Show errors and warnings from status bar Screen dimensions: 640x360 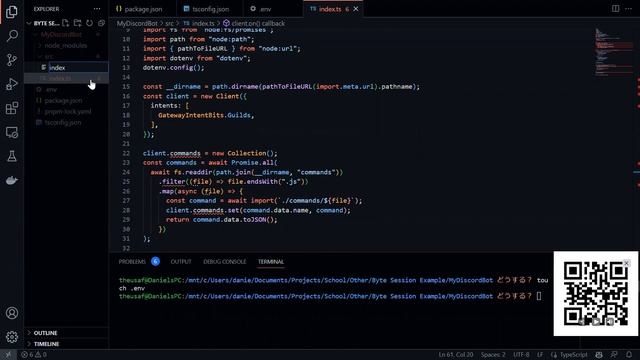point(34,355)
